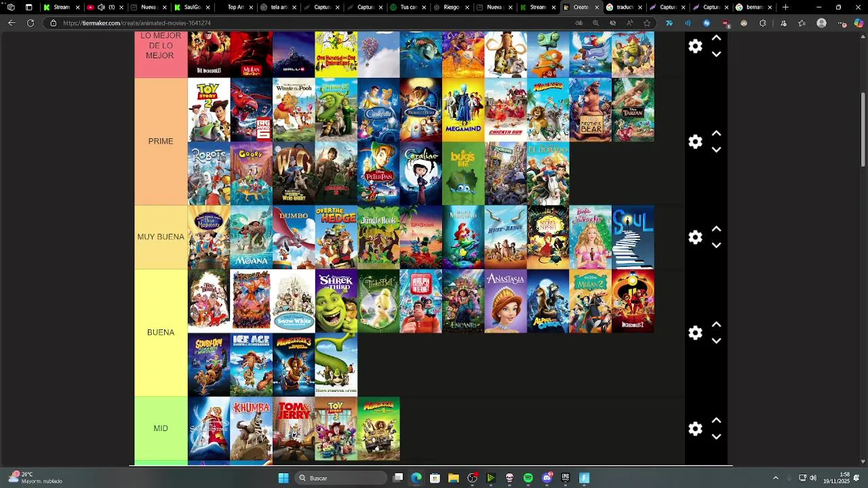868x488 pixels.
Task: Go back with browser back arrow
Action: 12,23
